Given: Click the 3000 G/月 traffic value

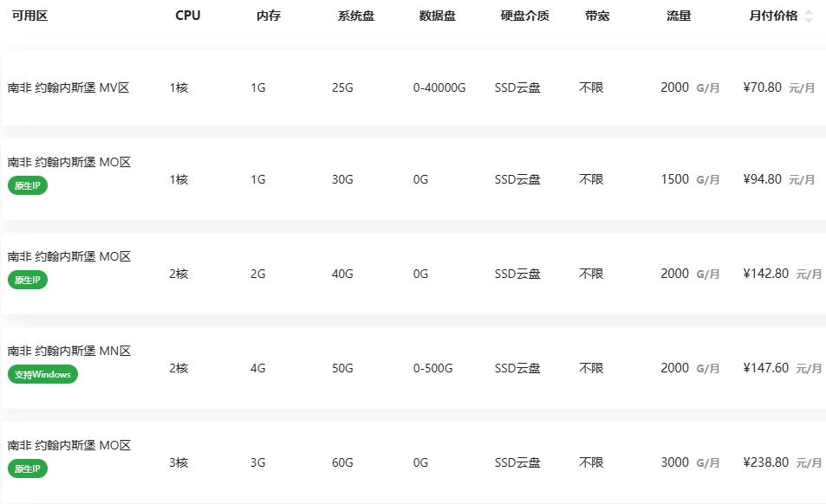Looking at the screenshot, I should (689, 462).
